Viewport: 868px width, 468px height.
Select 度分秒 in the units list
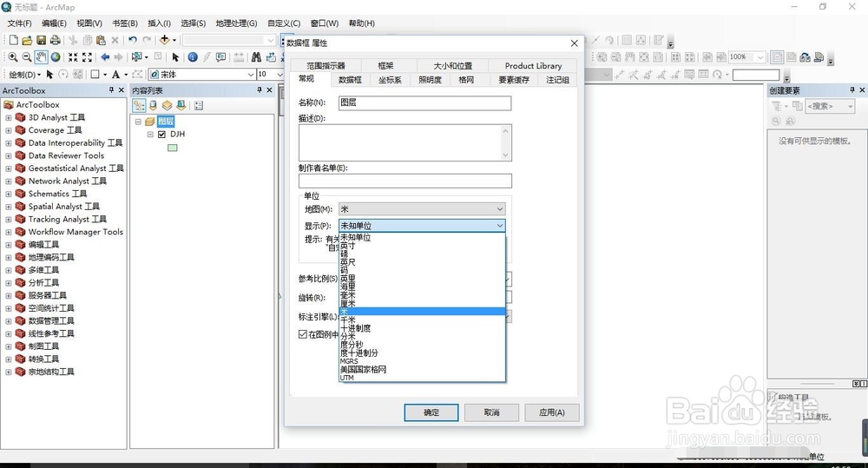pyautogui.click(x=422, y=345)
